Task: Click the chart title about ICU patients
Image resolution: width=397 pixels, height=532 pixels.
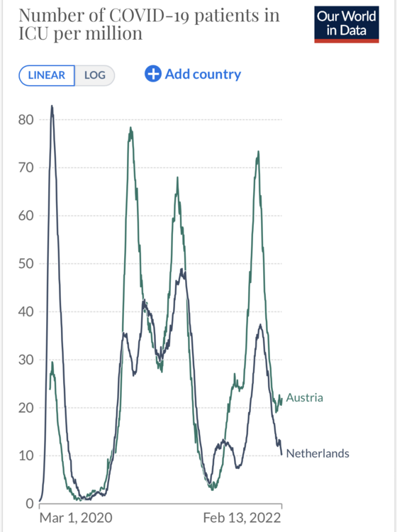Action: pos(149,24)
